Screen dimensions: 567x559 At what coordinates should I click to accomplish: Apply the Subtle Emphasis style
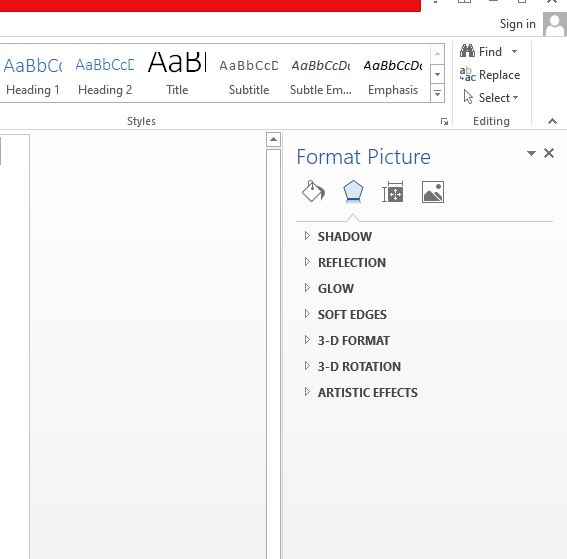(321, 74)
